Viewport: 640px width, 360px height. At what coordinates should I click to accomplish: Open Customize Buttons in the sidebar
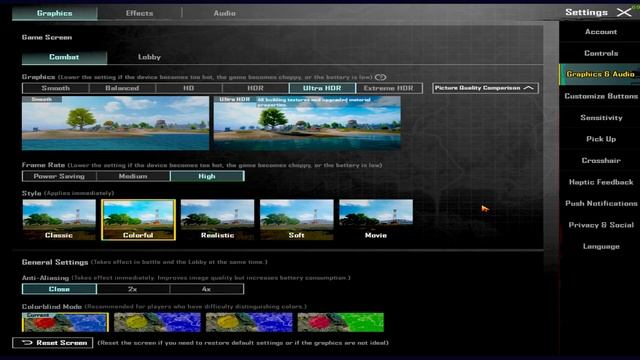pos(600,96)
